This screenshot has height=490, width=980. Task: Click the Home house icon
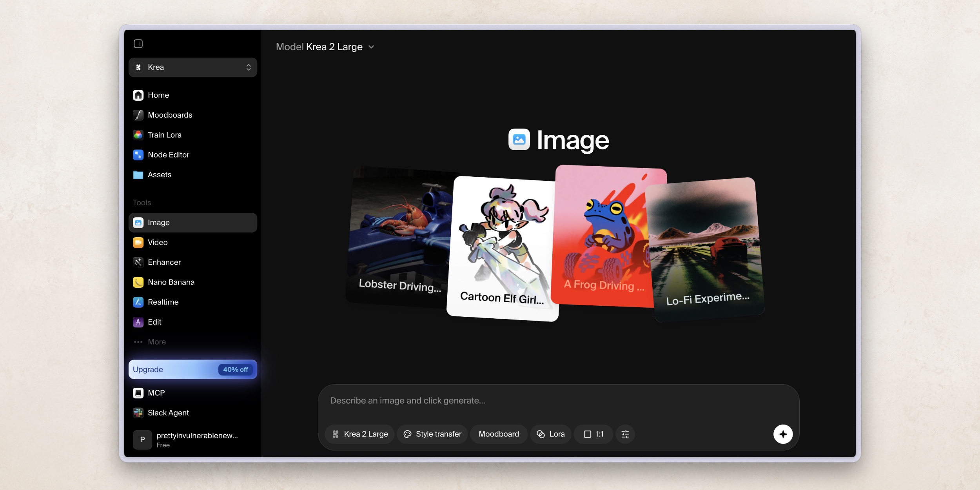tap(138, 95)
